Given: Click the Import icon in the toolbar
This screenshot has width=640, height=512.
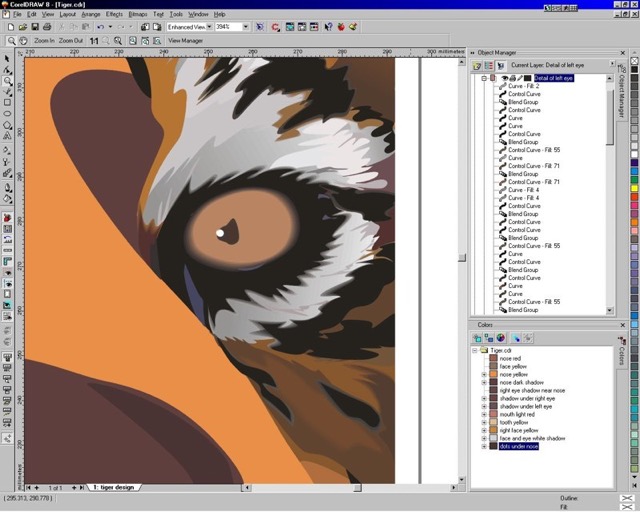Looking at the screenshot, I should pyautogui.click(x=145, y=27).
